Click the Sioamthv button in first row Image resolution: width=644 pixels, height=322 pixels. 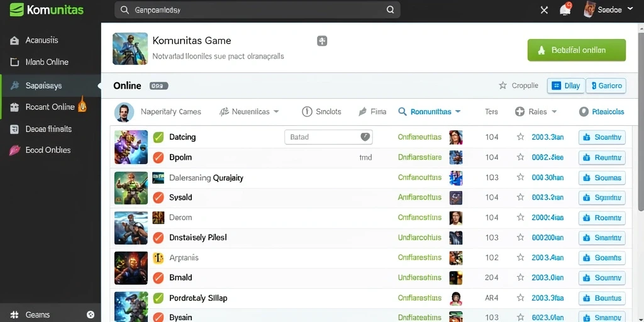[x=602, y=137]
